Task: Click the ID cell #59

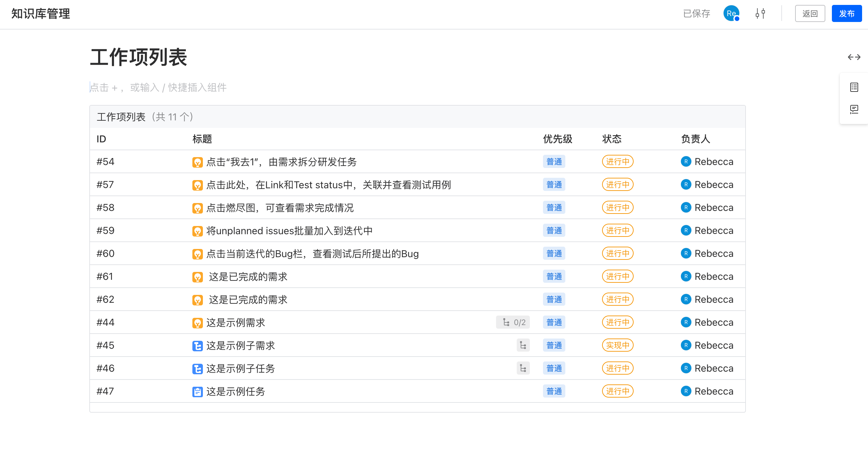Action: (105, 231)
